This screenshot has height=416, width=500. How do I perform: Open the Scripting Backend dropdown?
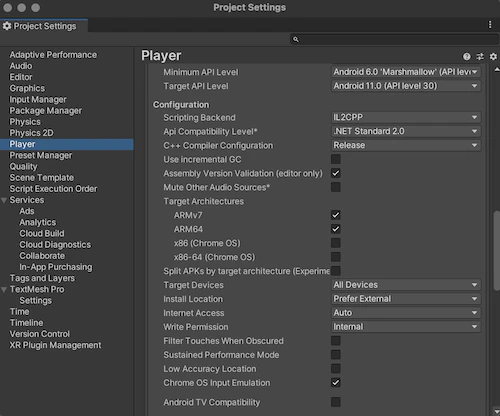406,117
